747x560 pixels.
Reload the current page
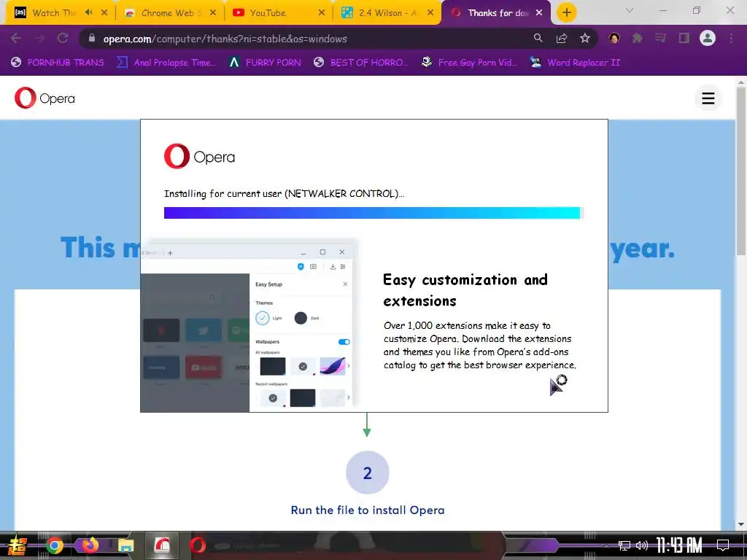point(63,38)
